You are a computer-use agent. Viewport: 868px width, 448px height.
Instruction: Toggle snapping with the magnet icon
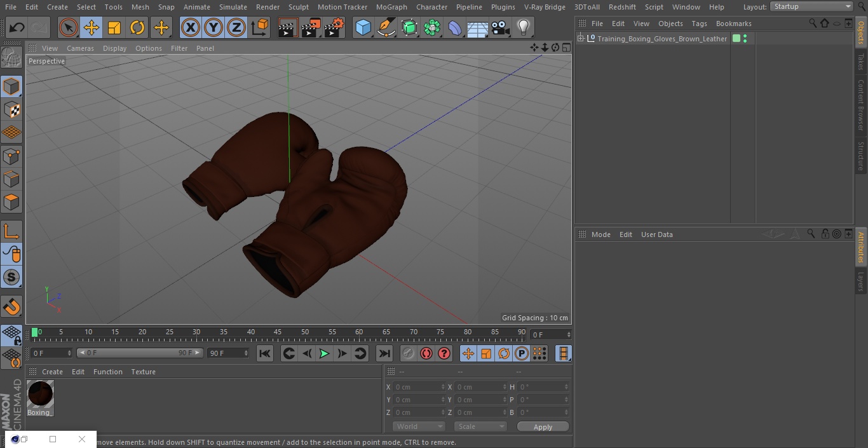pos(12,307)
